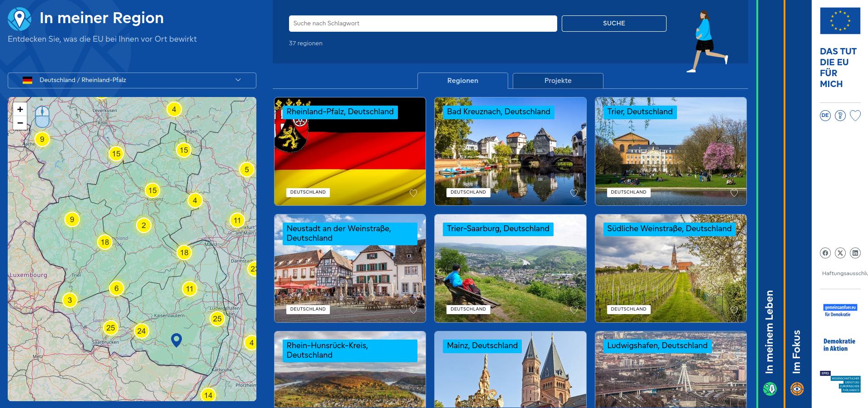Open the Demokratie in Aktion link
The width and height of the screenshot is (868, 408).
pos(839,345)
